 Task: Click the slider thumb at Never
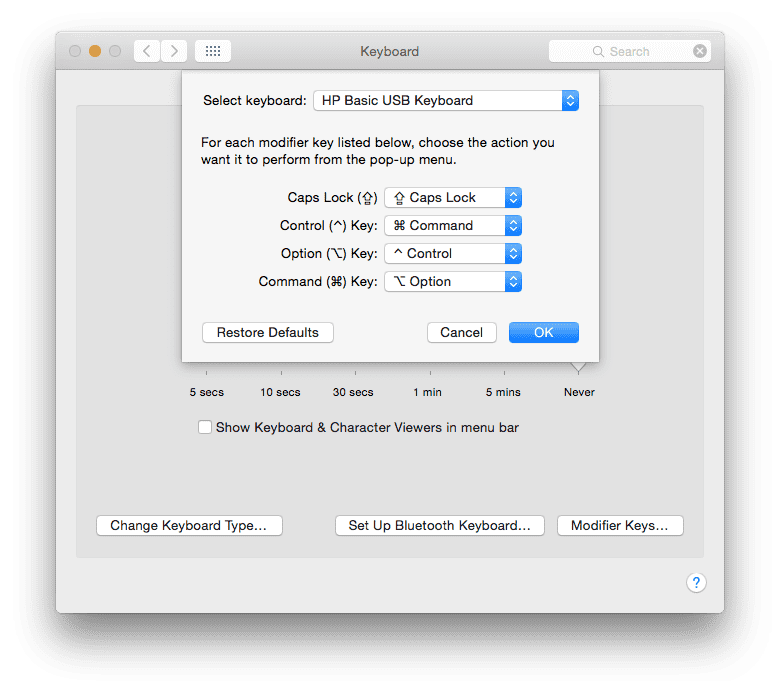click(578, 368)
